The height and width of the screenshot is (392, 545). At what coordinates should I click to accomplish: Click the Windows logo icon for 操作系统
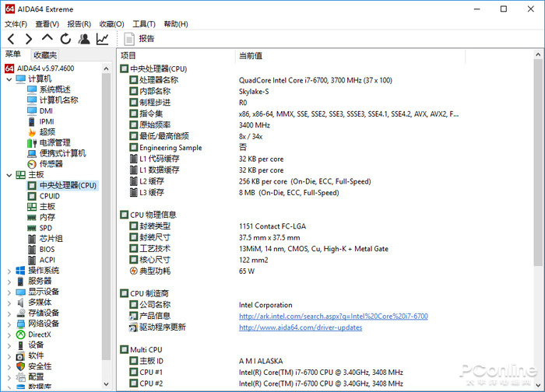(x=20, y=271)
